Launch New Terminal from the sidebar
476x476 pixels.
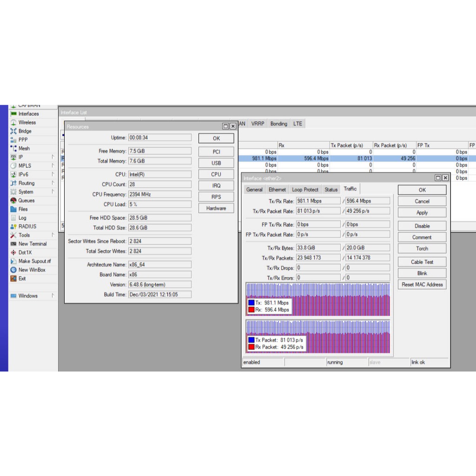click(32, 244)
